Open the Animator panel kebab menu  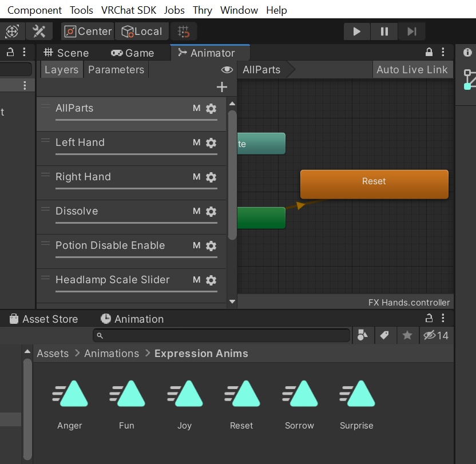443,52
